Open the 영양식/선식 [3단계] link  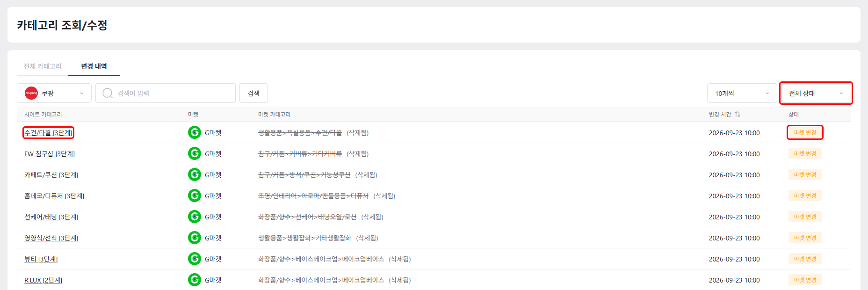(x=51, y=238)
